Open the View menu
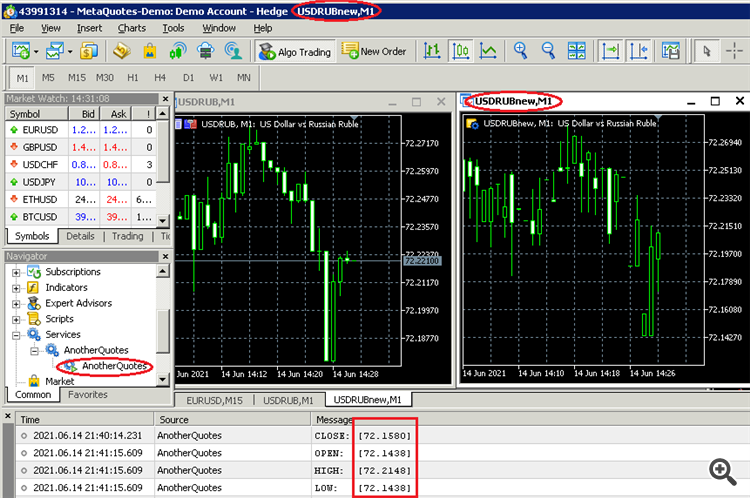The image size is (750, 498). click(50, 28)
